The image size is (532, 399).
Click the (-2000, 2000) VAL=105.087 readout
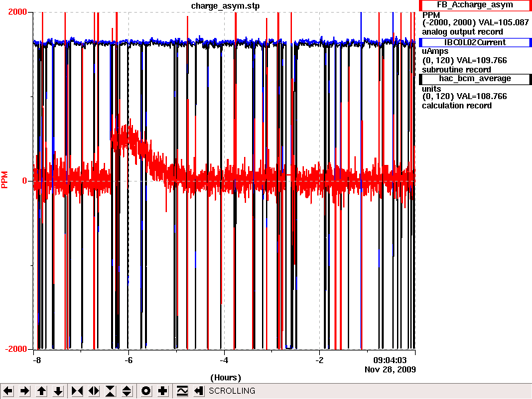point(475,23)
